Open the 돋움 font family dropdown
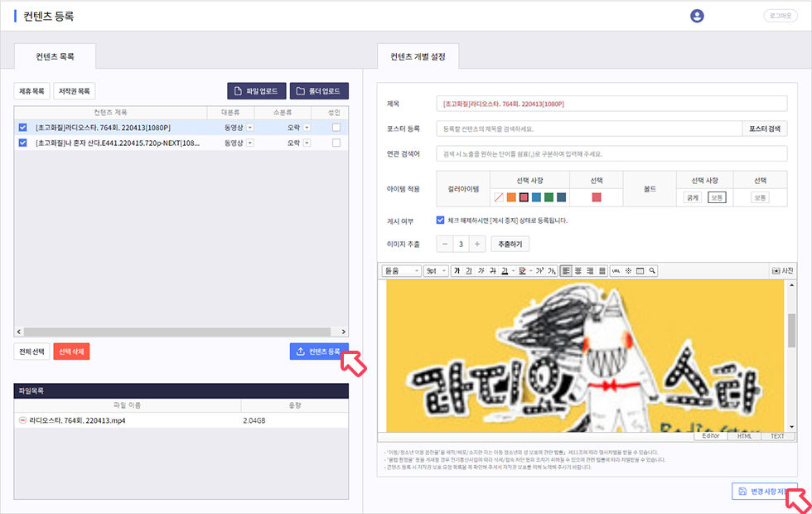The image size is (812, 514). click(401, 271)
